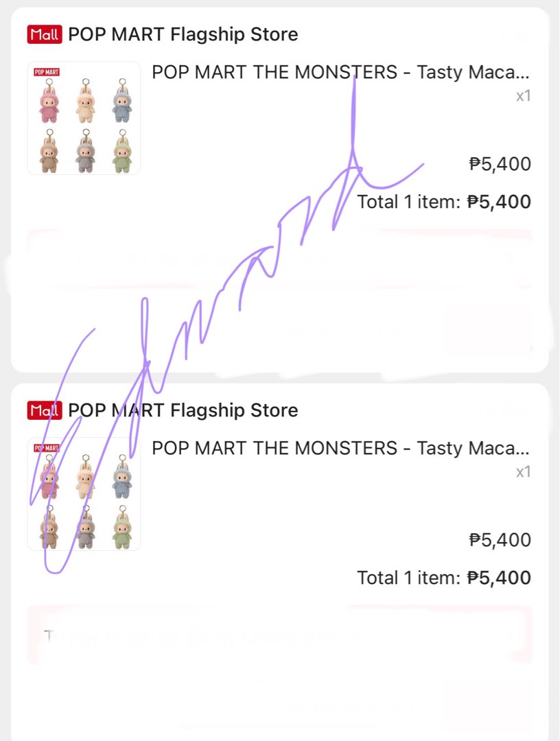This screenshot has height=741, width=560.
Task: Click the ₱5,400 item price in the top order
Action: click(x=500, y=164)
